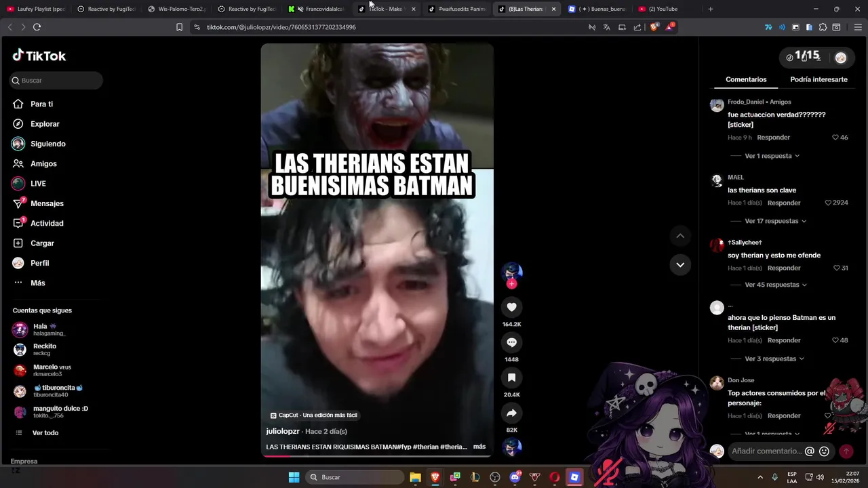Viewport: 868px width, 488px height.
Task: Like MAEL's comment heart
Action: pos(828,203)
